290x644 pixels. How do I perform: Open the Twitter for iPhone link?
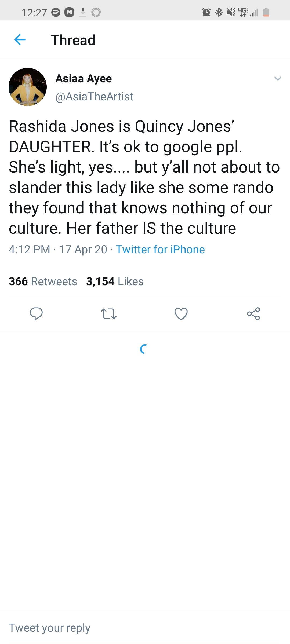[160, 249]
